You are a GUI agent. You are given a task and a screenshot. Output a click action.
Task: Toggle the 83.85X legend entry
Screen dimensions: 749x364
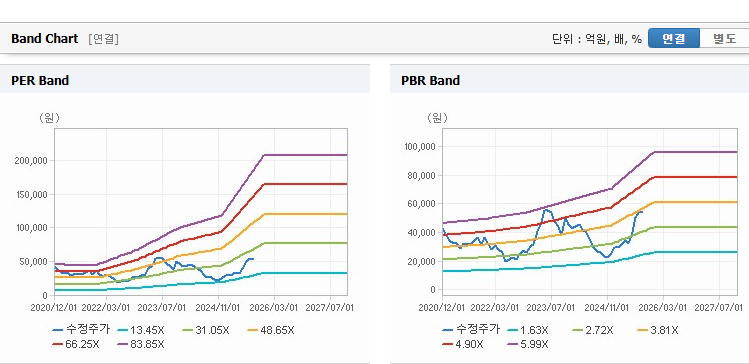point(141,344)
